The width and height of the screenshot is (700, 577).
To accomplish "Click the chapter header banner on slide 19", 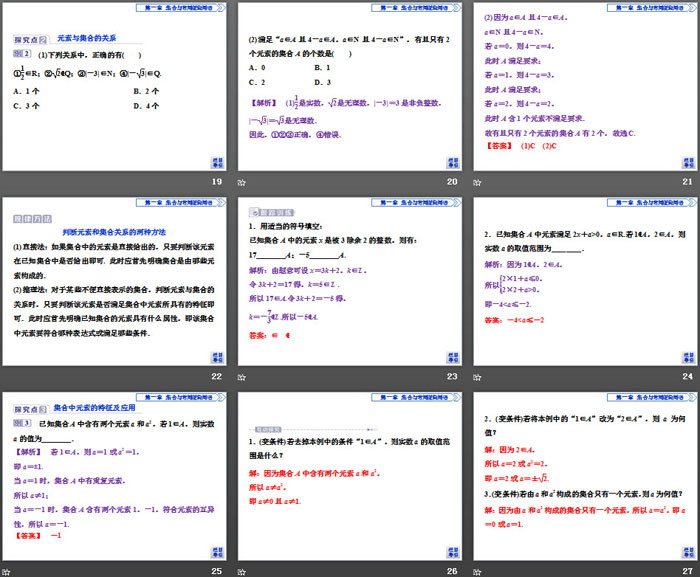I will click(181, 8).
